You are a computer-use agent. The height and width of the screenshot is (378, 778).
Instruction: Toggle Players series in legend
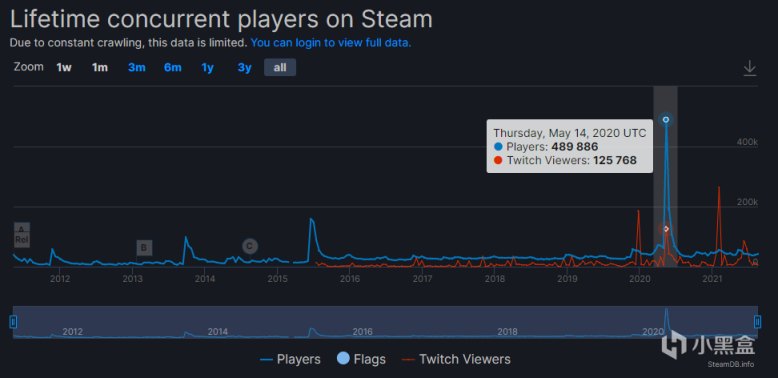point(290,359)
